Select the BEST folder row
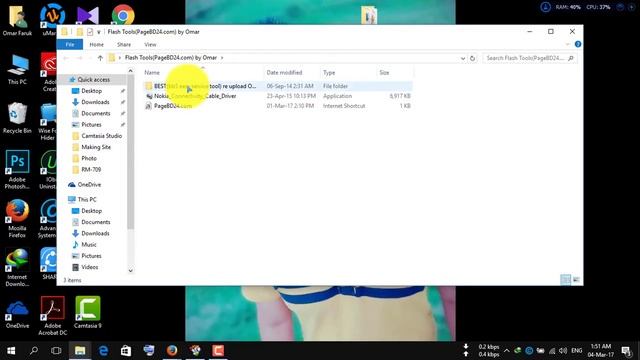 click(x=278, y=86)
